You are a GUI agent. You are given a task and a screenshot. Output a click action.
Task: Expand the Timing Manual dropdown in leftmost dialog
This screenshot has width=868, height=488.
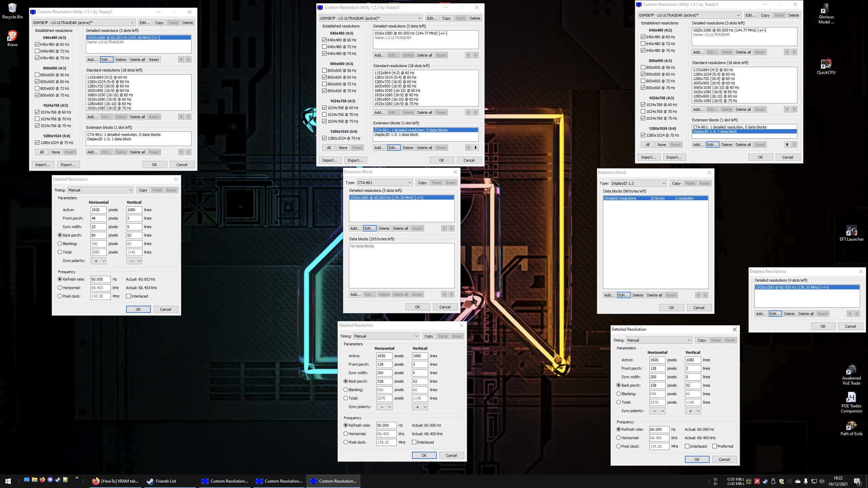(x=100, y=190)
